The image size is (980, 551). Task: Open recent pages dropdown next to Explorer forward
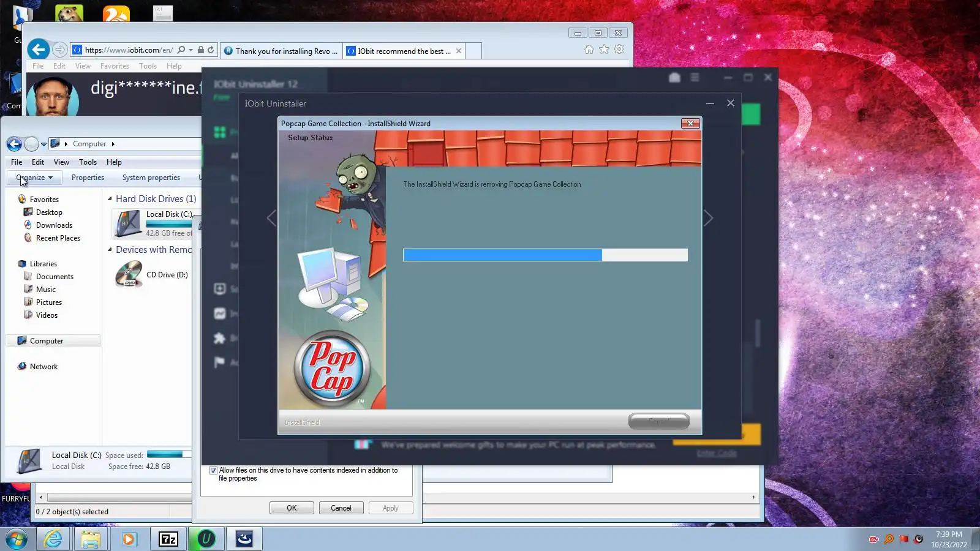click(x=43, y=144)
